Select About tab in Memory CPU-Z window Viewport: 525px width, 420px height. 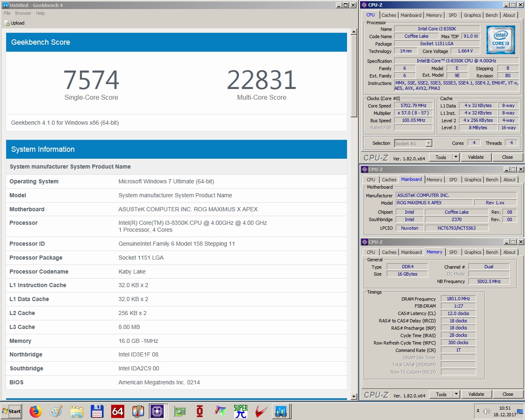tap(509, 252)
